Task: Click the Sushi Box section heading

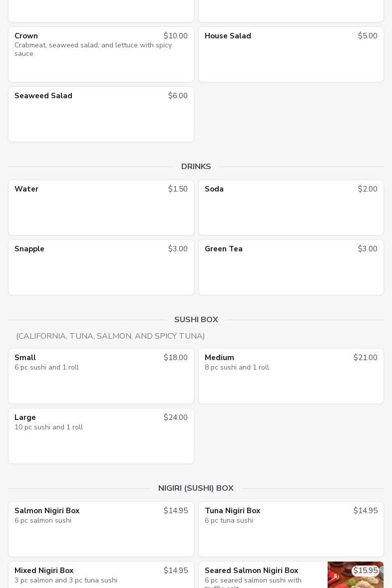Action: 196,320
